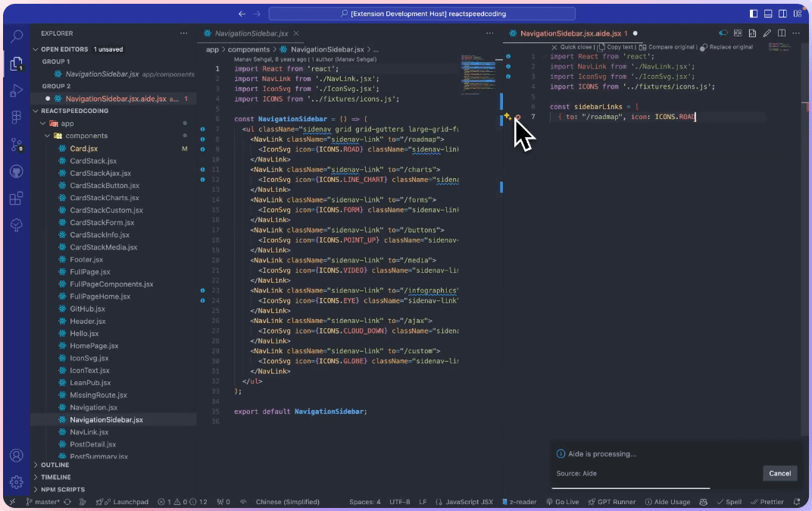Viewport: 812px width, 511px height.
Task: Click the components breadcrumb
Action: click(x=248, y=49)
